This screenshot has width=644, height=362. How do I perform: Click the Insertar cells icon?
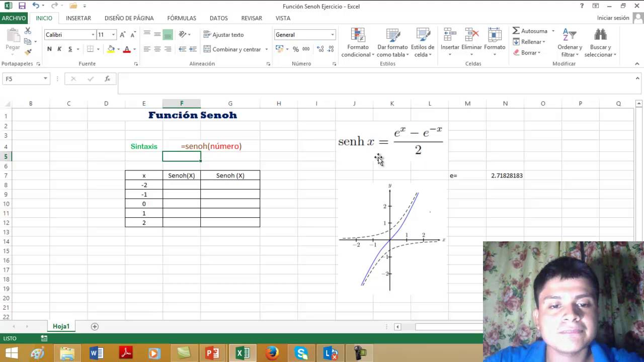pyautogui.click(x=450, y=35)
